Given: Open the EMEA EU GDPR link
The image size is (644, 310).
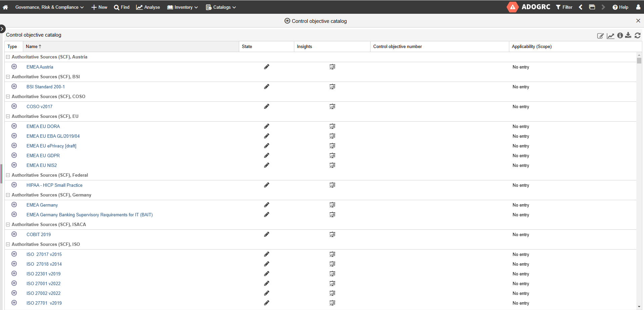Looking at the screenshot, I should [x=43, y=156].
